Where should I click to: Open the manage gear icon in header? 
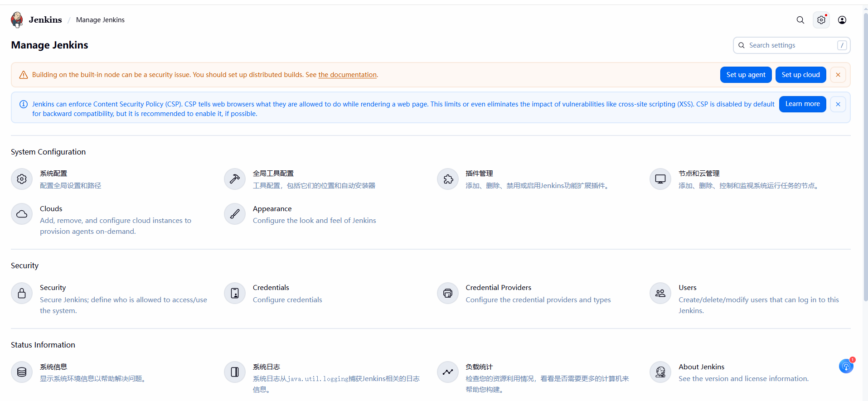pyautogui.click(x=821, y=20)
